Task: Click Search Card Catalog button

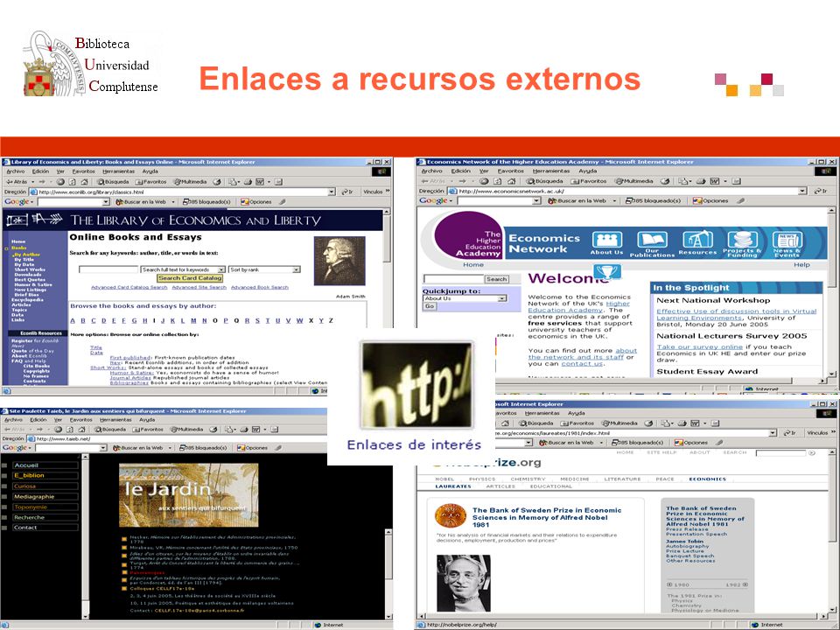Action: pyautogui.click(x=190, y=278)
